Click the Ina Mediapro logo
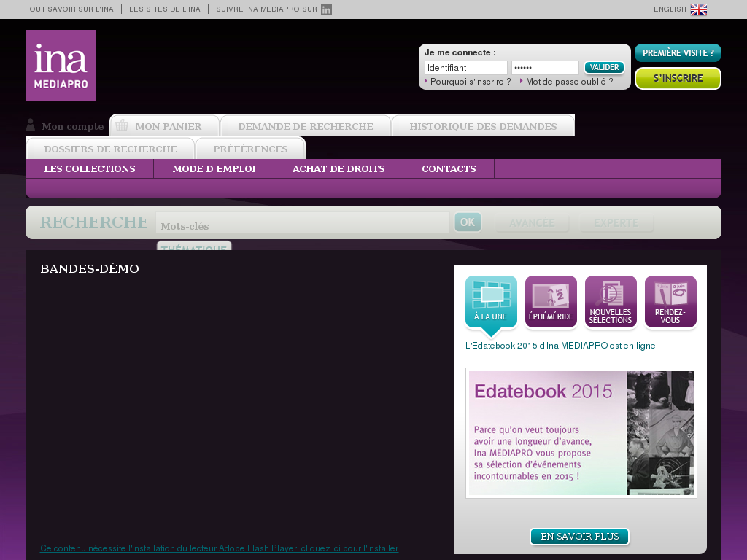 click(61, 65)
